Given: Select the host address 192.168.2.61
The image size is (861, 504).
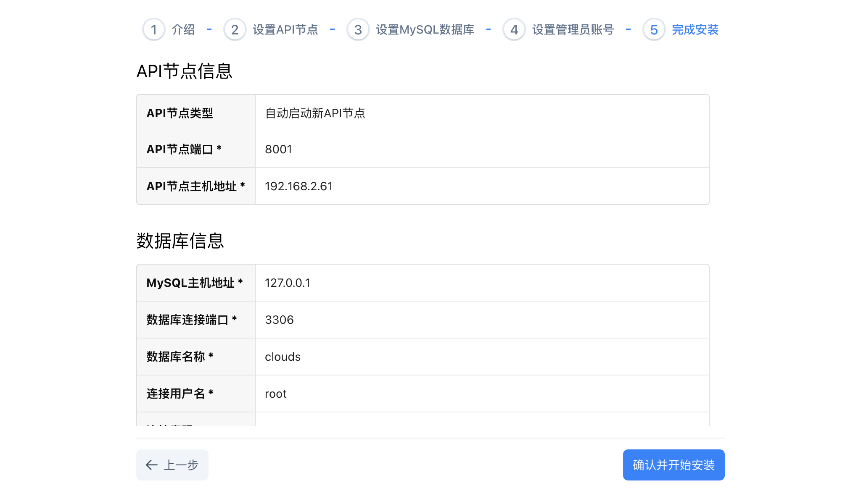Looking at the screenshot, I should (298, 186).
